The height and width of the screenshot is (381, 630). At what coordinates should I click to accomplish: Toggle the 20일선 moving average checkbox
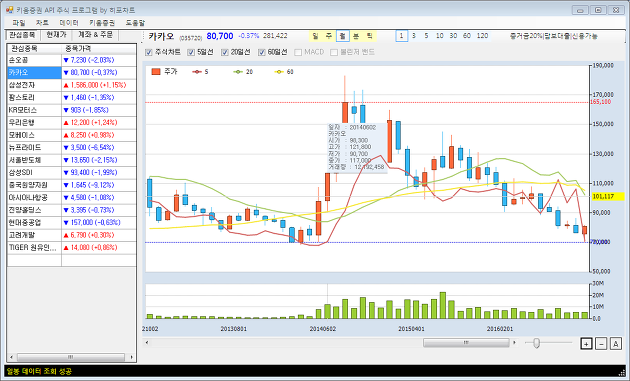[x=225, y=52]
